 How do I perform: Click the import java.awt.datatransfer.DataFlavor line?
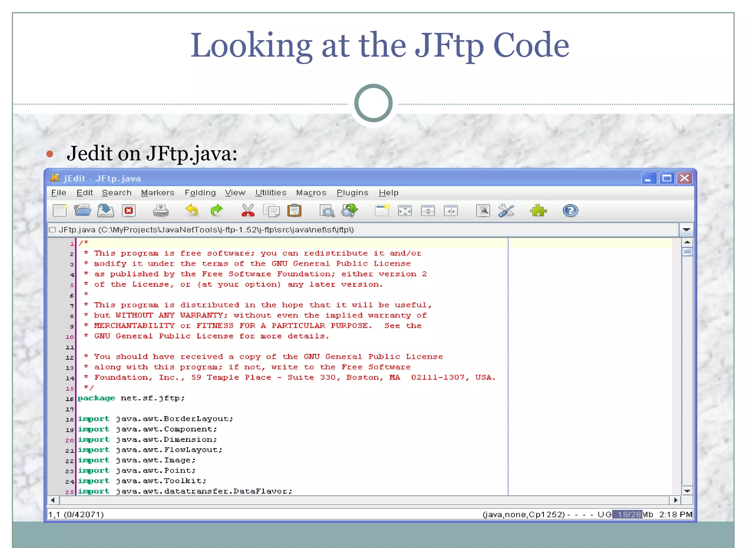(185, 491)
